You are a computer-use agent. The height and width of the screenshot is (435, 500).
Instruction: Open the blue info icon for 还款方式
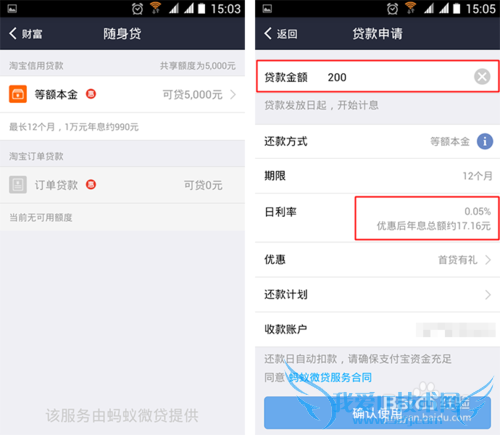pos(485,142)
